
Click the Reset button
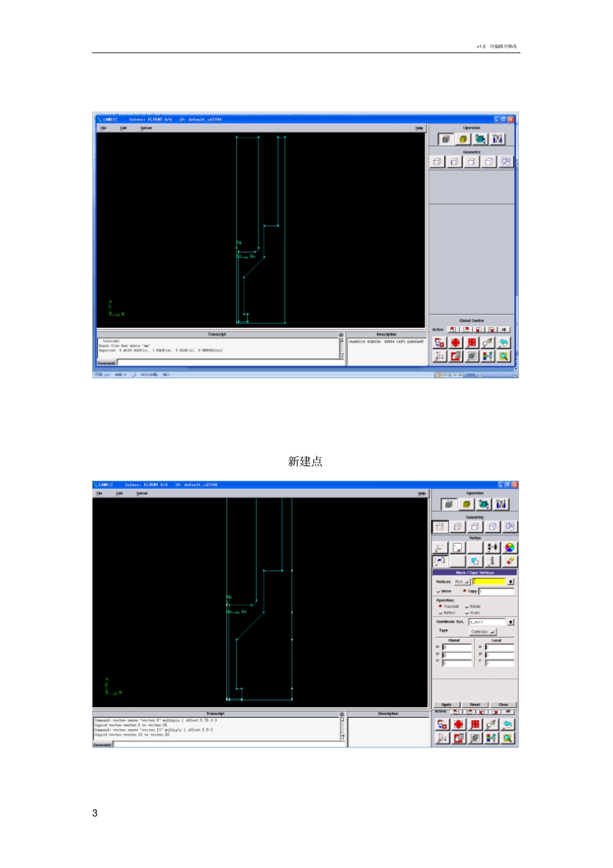click(475, 705)
